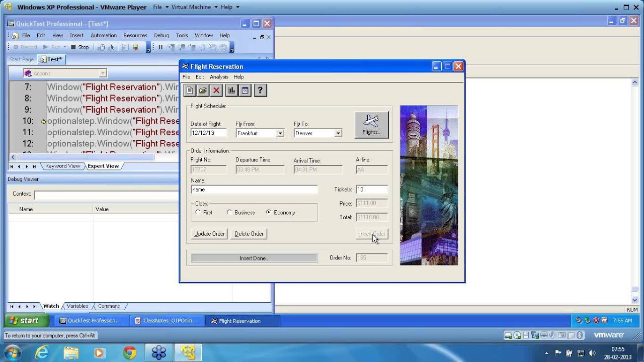The image size is (644, 362).
Task: Select the First class radio button
Action: point(198,213)
